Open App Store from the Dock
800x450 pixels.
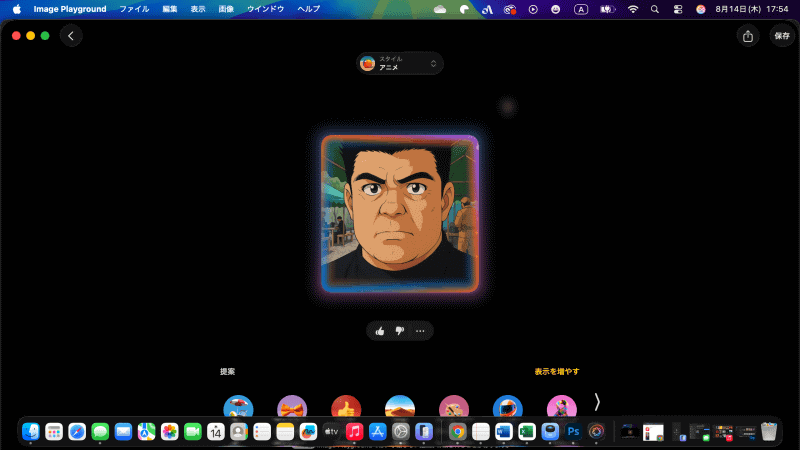pos(378,432)
